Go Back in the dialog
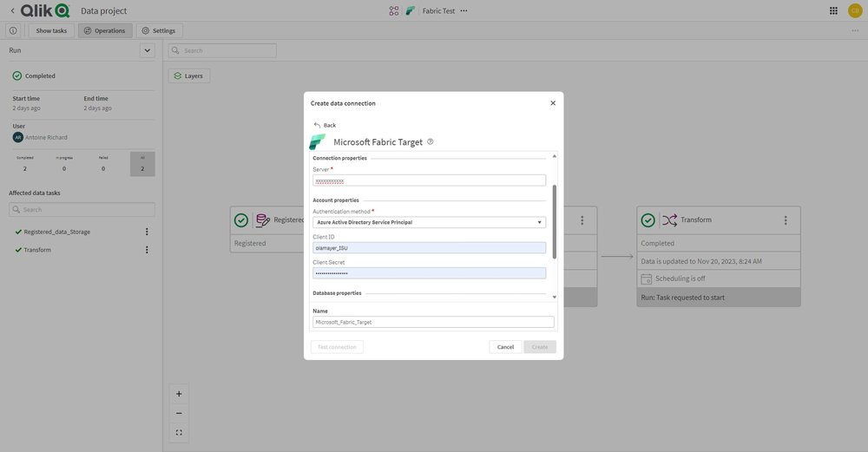The width and height of the screenshot is (868, 452). coord(325,125)
